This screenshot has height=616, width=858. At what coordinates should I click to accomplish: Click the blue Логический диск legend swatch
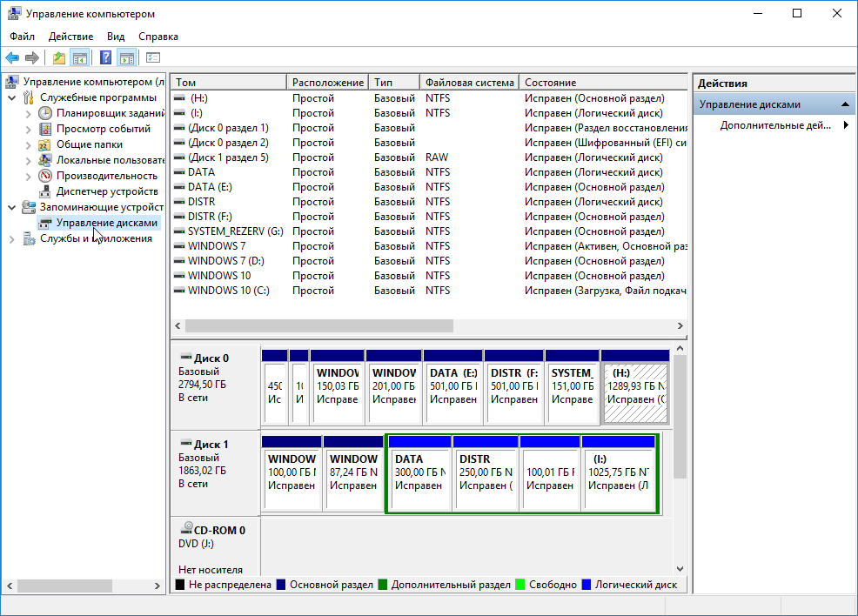tap(586, 585)
